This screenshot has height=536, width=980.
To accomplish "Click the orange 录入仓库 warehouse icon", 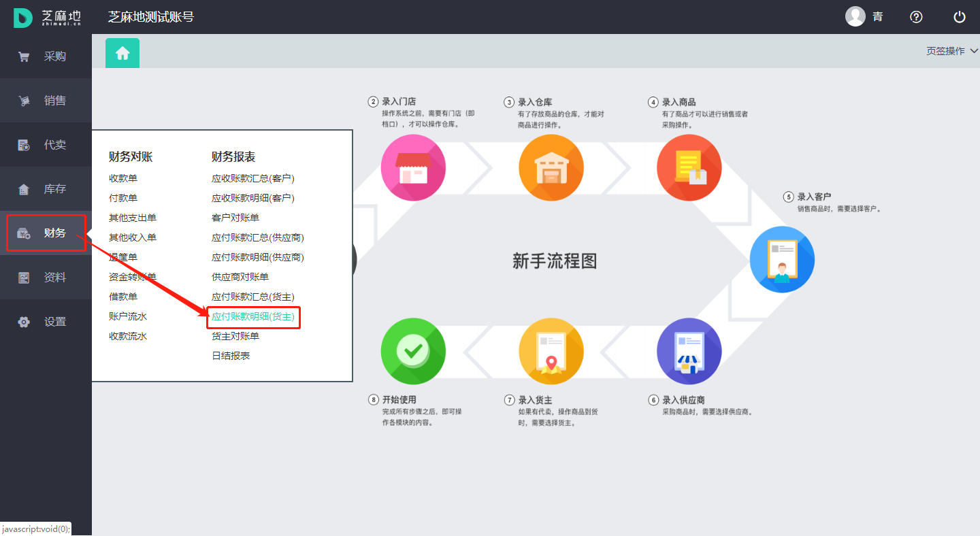I will coord(551,167).
